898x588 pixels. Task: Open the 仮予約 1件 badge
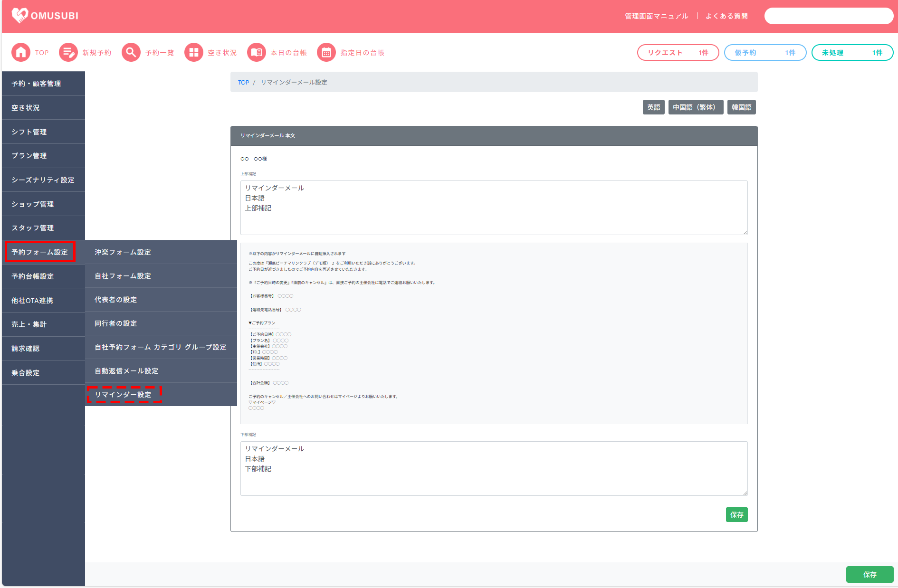pos(764,53)
